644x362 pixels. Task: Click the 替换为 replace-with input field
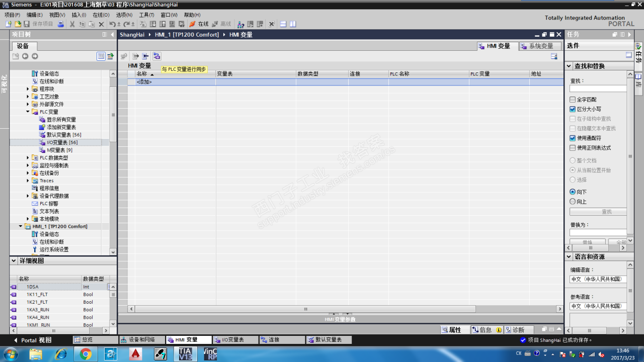598,233
